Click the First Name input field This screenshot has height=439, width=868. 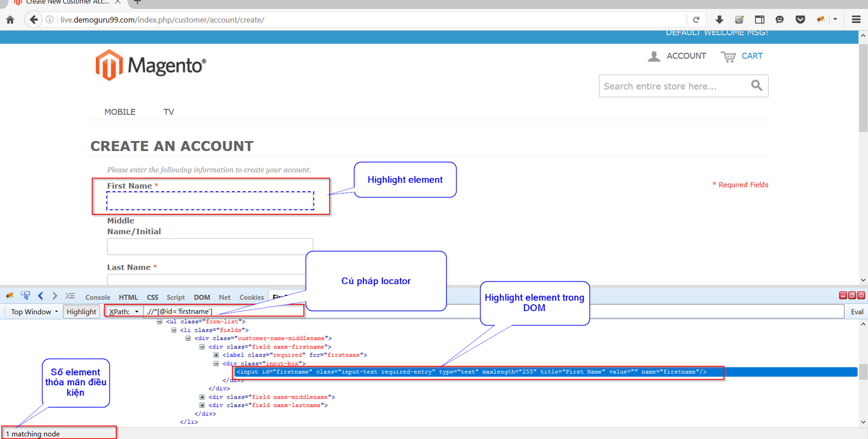coord(210,201)
